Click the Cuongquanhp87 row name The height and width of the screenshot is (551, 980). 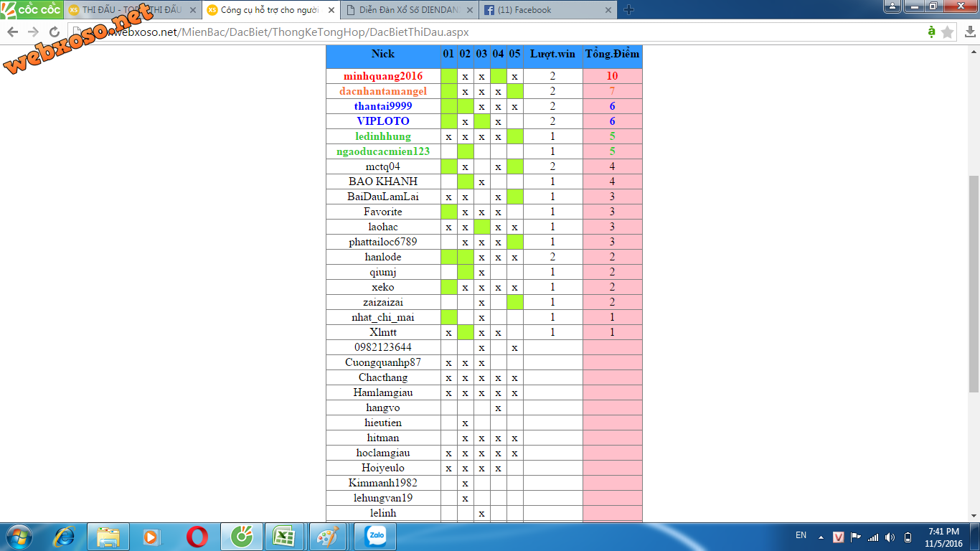point(383,362)
